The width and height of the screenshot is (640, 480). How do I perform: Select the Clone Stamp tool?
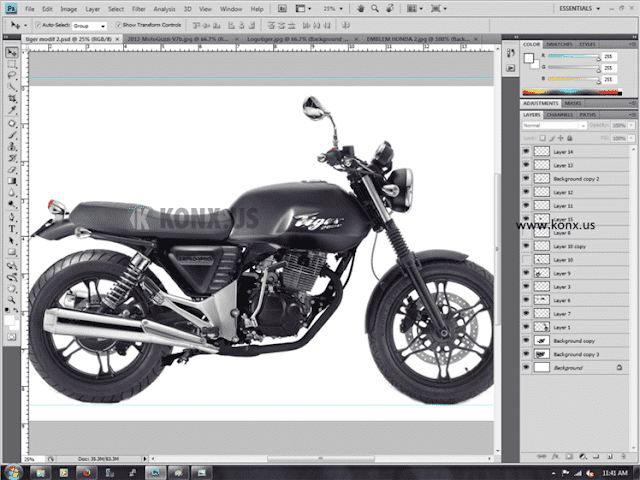12,147
